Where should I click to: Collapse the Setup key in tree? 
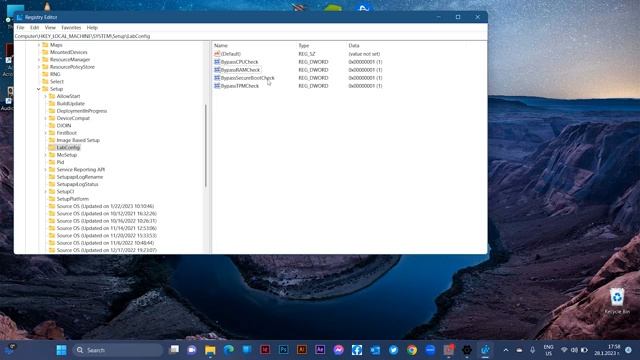click(39, 89)
